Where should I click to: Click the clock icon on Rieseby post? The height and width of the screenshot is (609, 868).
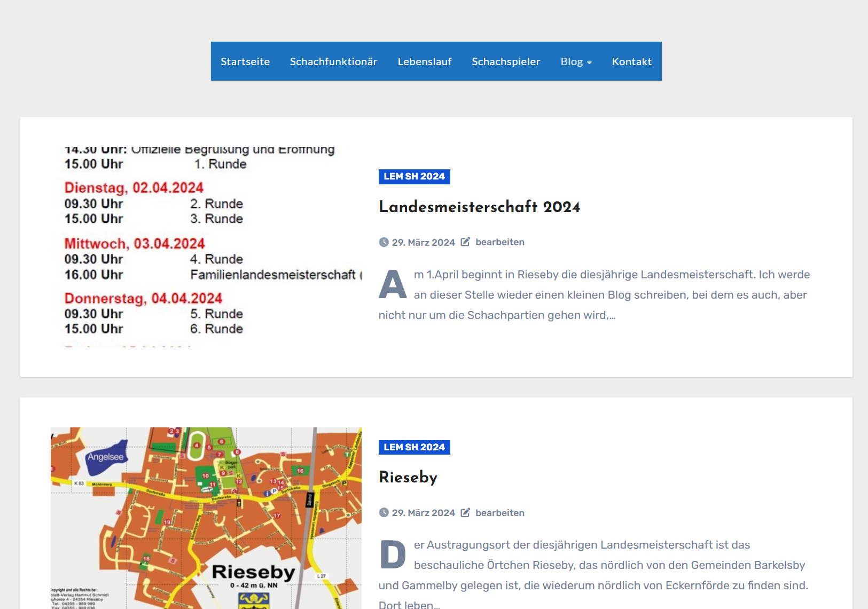(384, 513)
